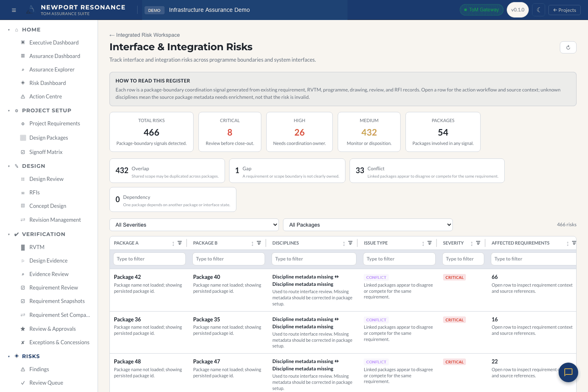The image size is (588, 392).
Task: Open the Affected Requirements column filter menu
Action: (574, 243)
